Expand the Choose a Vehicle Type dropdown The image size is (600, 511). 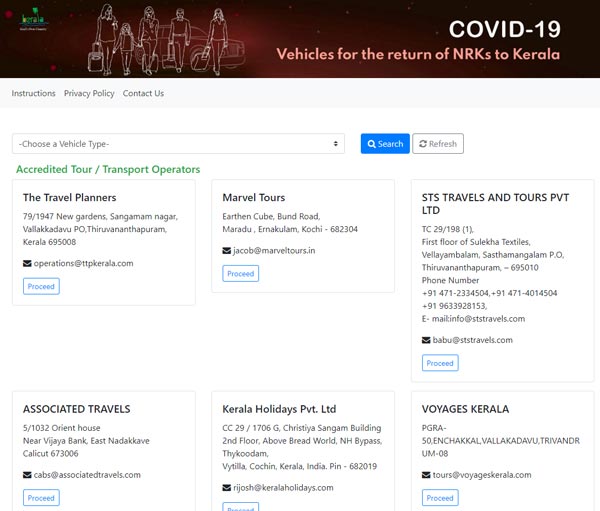[178, 144]
